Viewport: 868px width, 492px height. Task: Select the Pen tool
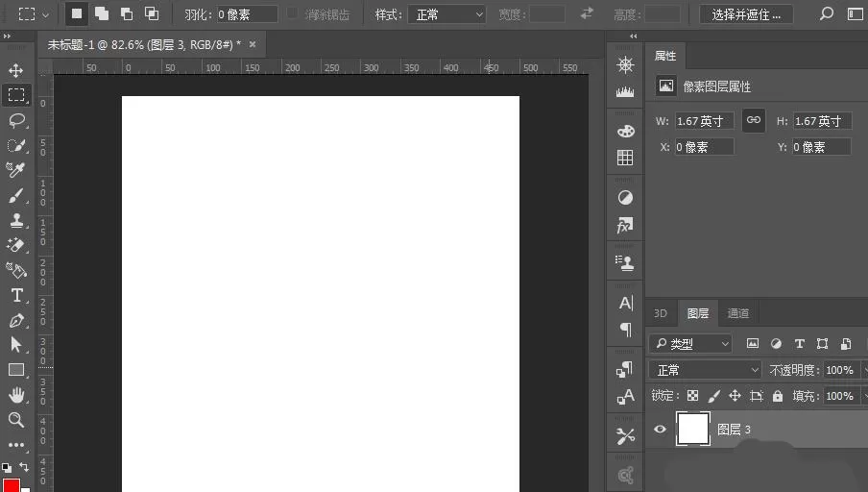16,321
